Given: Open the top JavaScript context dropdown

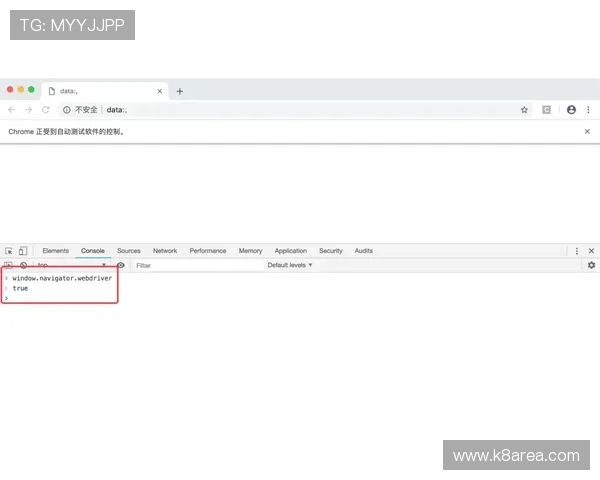Looking at the screenshot, I should (70, 266).
